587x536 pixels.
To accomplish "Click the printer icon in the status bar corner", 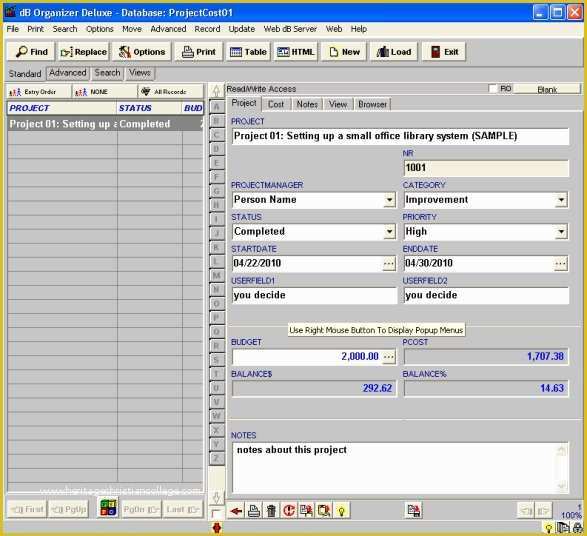I will point(577,528).
